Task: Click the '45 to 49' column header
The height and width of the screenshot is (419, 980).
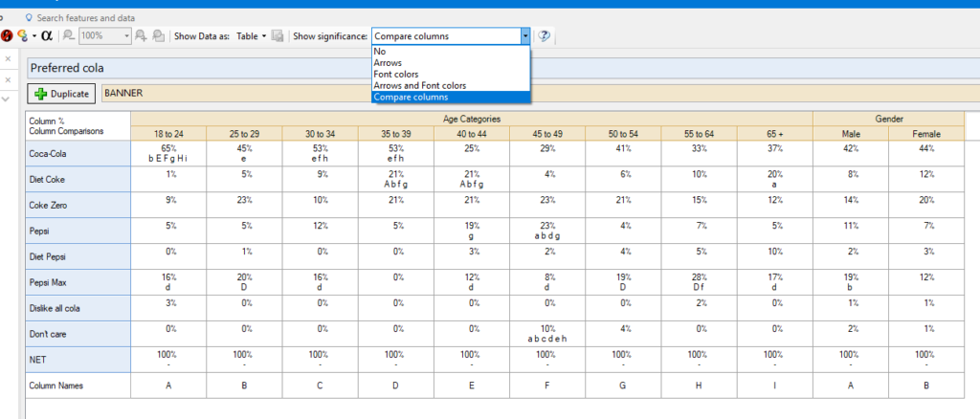Action: coord(547,134)
